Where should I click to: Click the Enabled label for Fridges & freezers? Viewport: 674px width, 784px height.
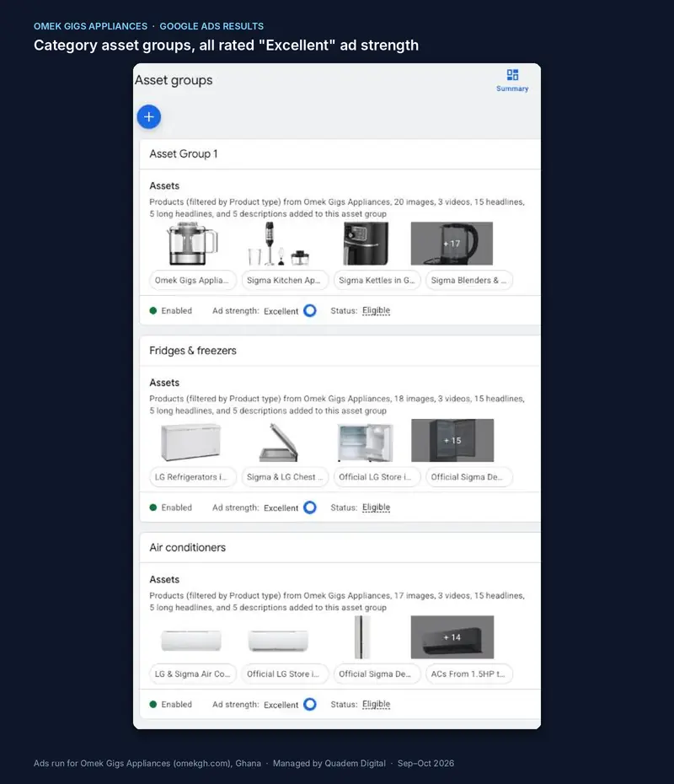[x=176, y=507]
